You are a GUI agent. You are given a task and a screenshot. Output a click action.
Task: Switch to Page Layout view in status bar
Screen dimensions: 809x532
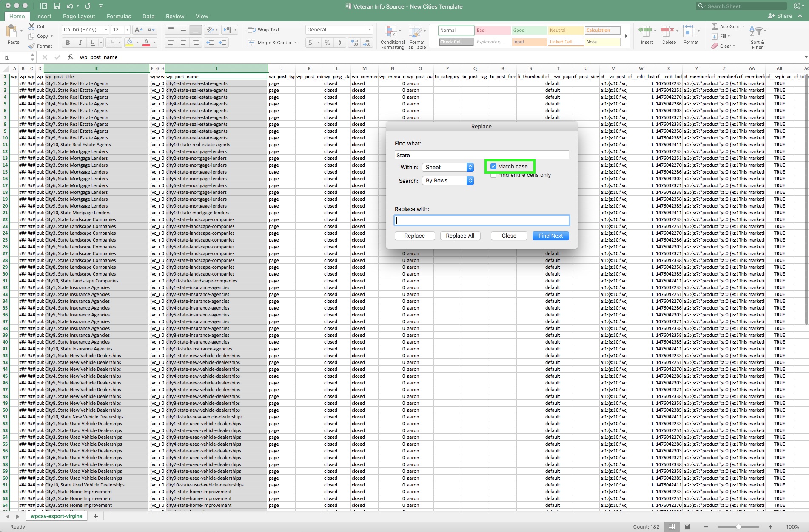click(x=687, y=527)
